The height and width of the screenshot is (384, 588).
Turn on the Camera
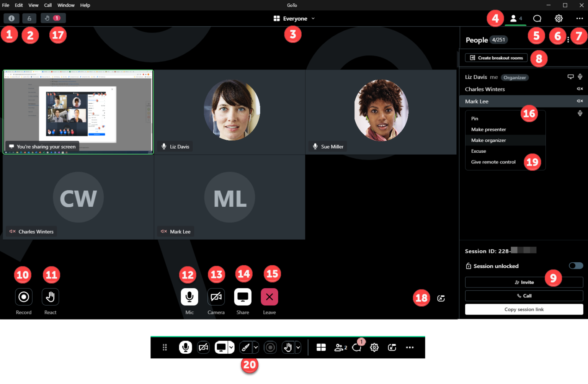tap(216, 297)
